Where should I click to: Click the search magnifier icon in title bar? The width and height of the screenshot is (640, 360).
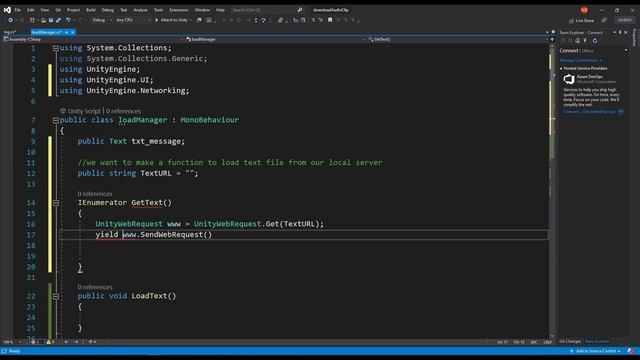tap(300, 10)
